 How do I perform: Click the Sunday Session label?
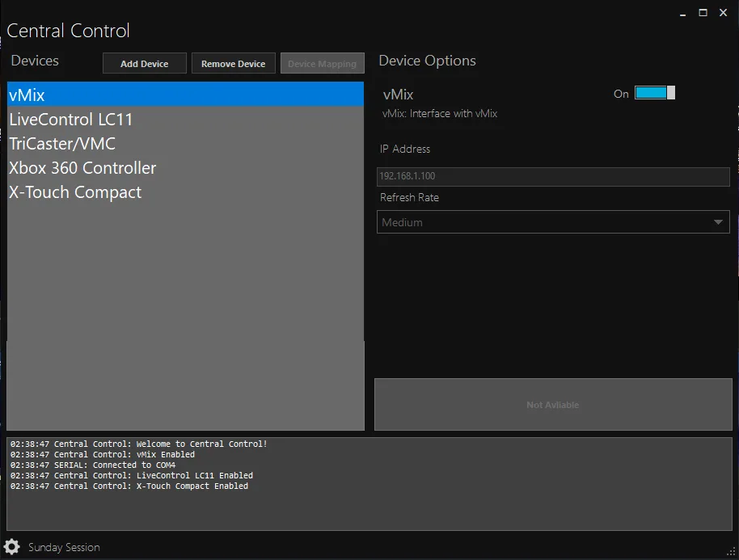tap(64, 547)
